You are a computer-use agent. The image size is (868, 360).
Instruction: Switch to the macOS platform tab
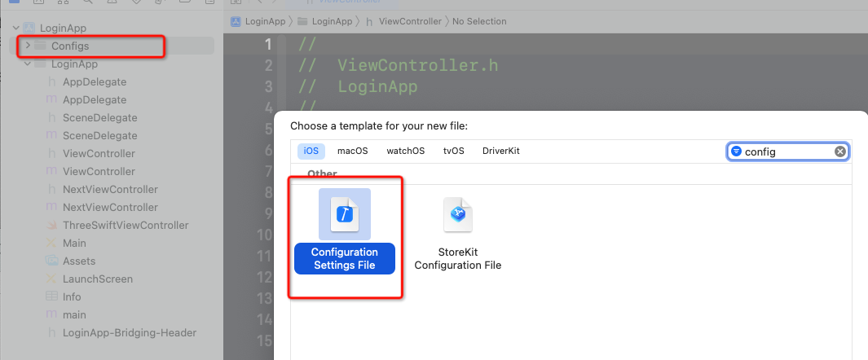coord(353,151)
